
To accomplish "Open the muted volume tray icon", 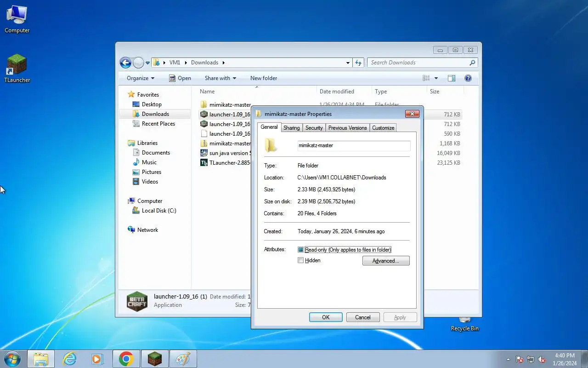I will [x=542, y=359].
